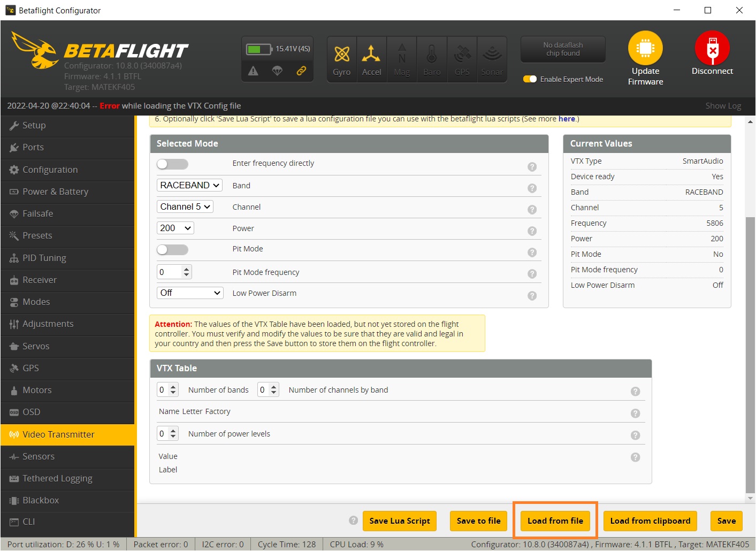The image size is (756, 551).
Task: Click the GPS satellite sensor icon
Action: coord(462,54)
